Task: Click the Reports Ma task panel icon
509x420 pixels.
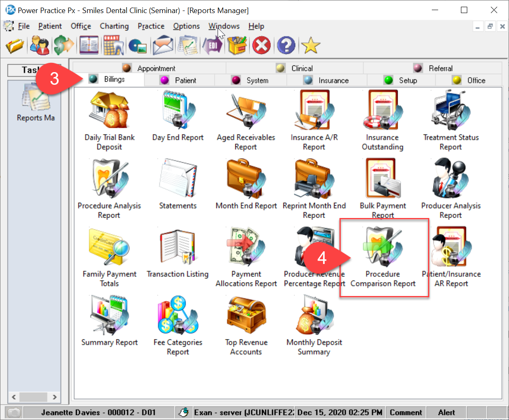Action: click(x=36, y=102)
